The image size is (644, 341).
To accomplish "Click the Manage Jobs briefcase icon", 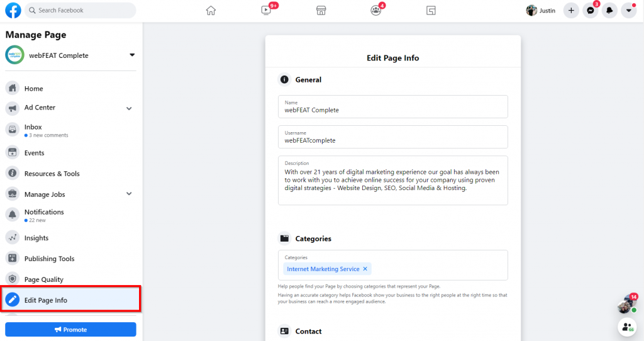I will (13, 194).
